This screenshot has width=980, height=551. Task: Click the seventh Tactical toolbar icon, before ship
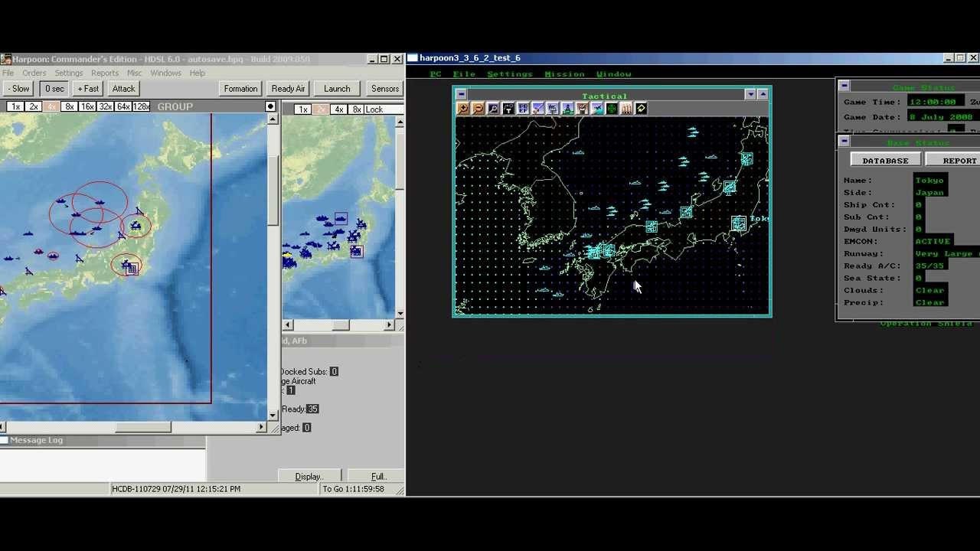coord(552,109)
